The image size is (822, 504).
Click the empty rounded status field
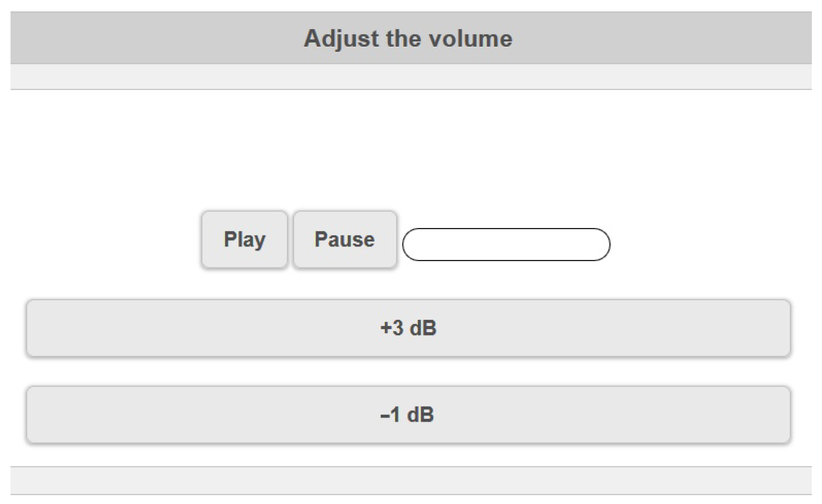tap(506, 244)
